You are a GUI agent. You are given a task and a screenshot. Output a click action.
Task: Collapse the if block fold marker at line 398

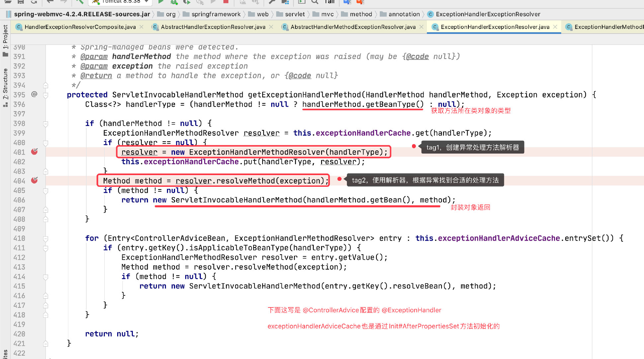(46, 124)
